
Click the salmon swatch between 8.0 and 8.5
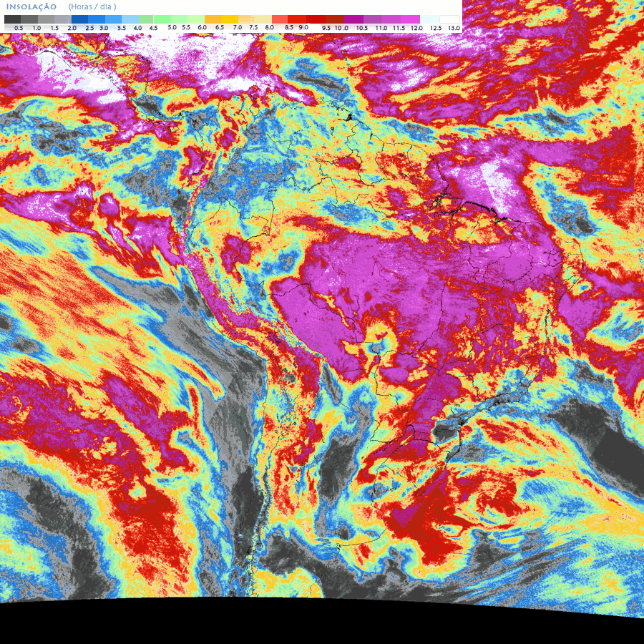[280, 19]
